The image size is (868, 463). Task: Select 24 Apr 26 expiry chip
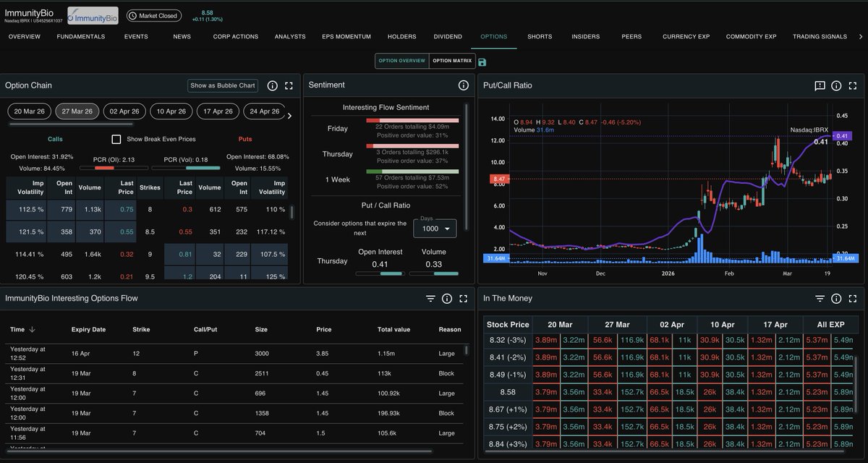pos(265,111)
